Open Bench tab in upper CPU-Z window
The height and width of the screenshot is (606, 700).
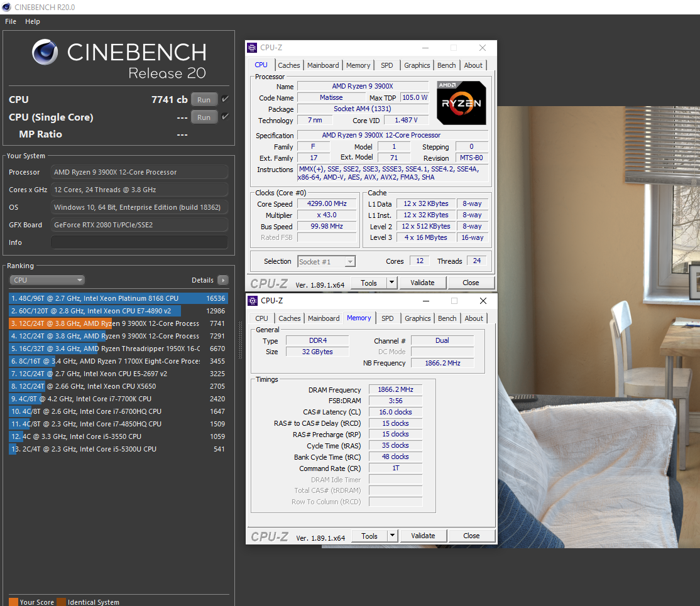pos(446,65)
